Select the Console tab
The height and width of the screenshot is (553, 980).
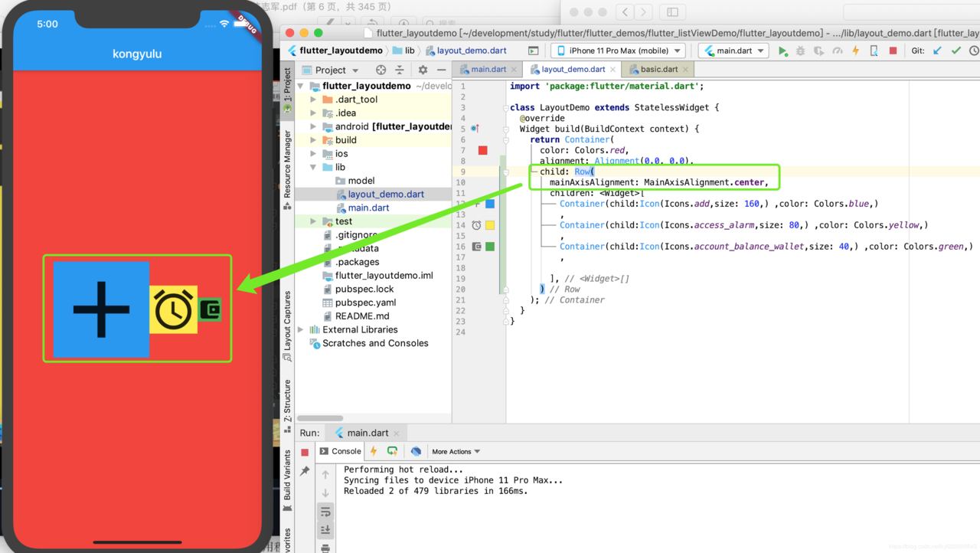[340, 451]
